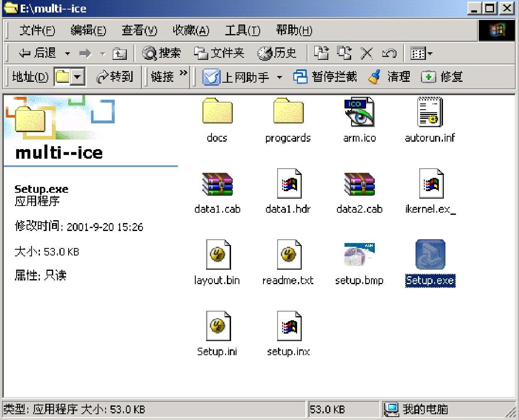This screenshot has width=519, height=420.
Task: Open the 历史 history panel
Action: (278, 53)
